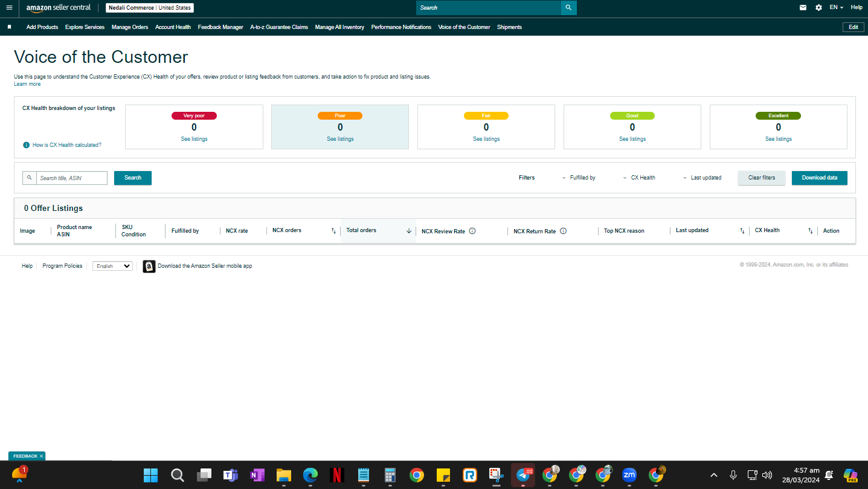Click the Help link in top bar
868x489 pixels.
click(x=857, y=7)
